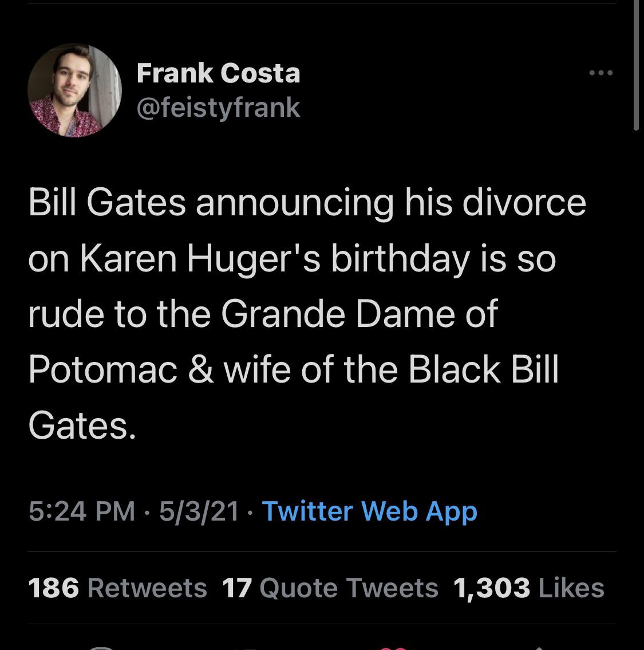Open the @feistyfrank handle profile

click(x=218, y=107)
